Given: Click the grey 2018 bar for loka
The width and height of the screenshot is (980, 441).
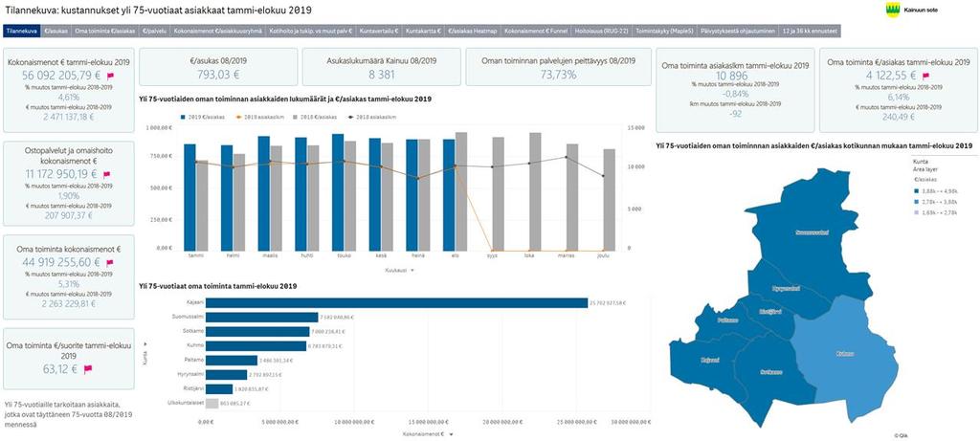Looking at the screenshot, I should pos(535,191).
